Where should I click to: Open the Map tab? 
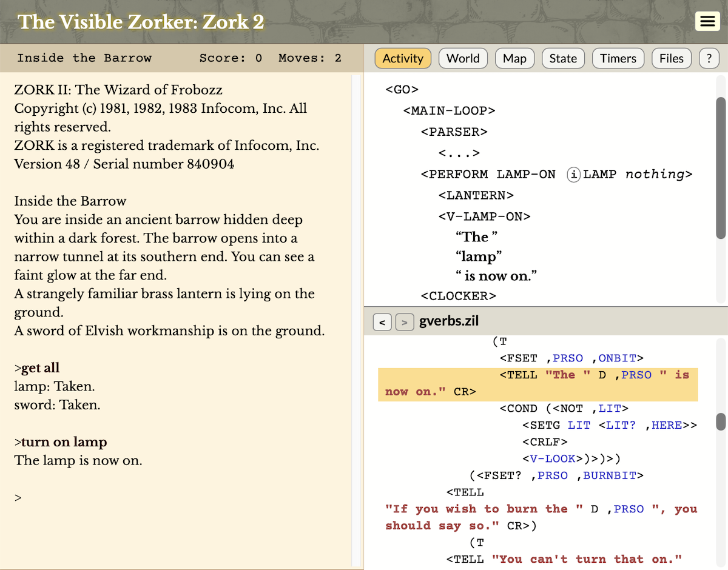[x=514, y=58]
